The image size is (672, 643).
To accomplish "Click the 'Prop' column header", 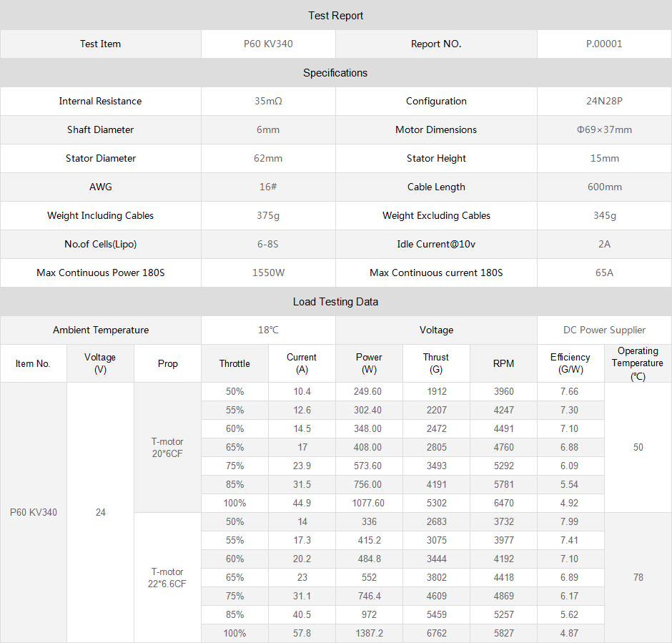I will (x=167, y=363).
